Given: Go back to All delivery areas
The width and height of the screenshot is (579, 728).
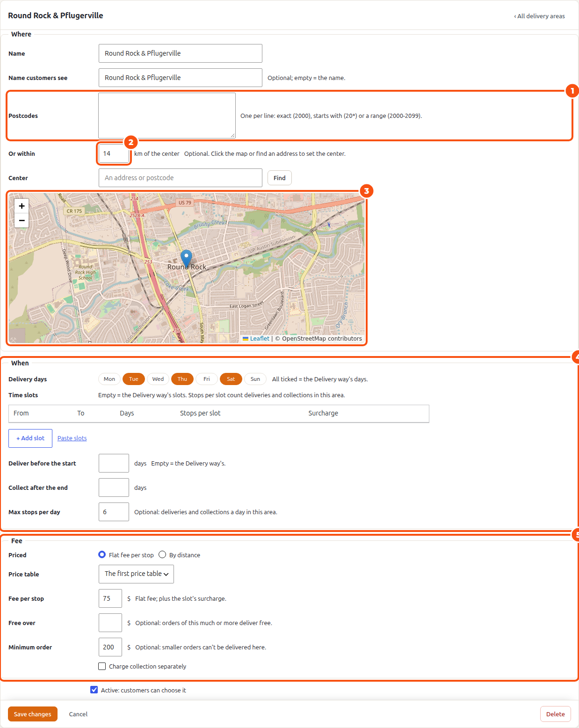Looking at the screenshot, I should click(539, 16).
